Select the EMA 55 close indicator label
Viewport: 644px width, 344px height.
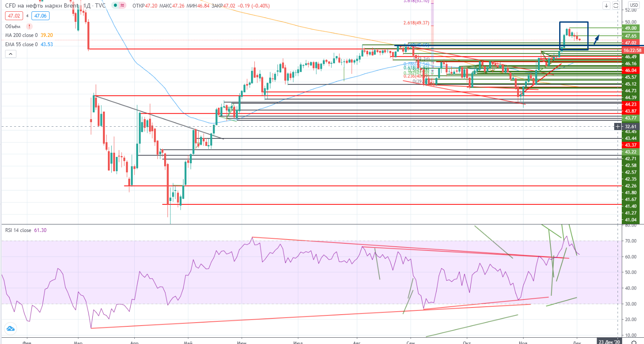[21, 44]
